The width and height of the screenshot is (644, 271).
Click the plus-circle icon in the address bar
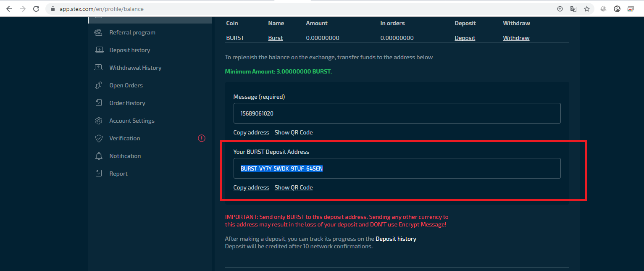(560, 9)
